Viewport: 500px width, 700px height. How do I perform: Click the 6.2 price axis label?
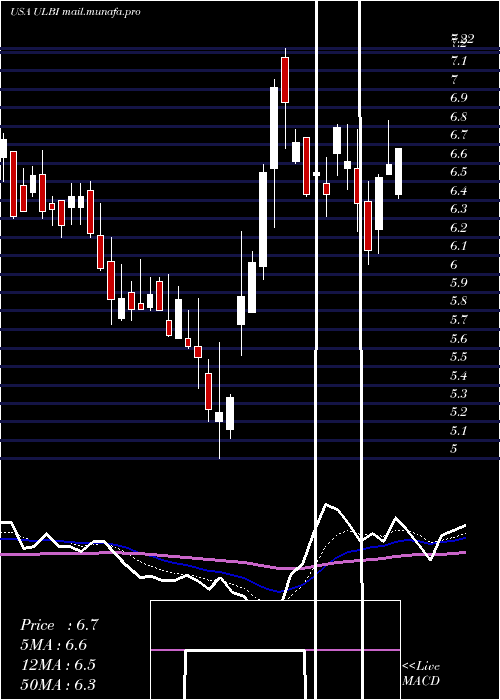coord(459,228)
